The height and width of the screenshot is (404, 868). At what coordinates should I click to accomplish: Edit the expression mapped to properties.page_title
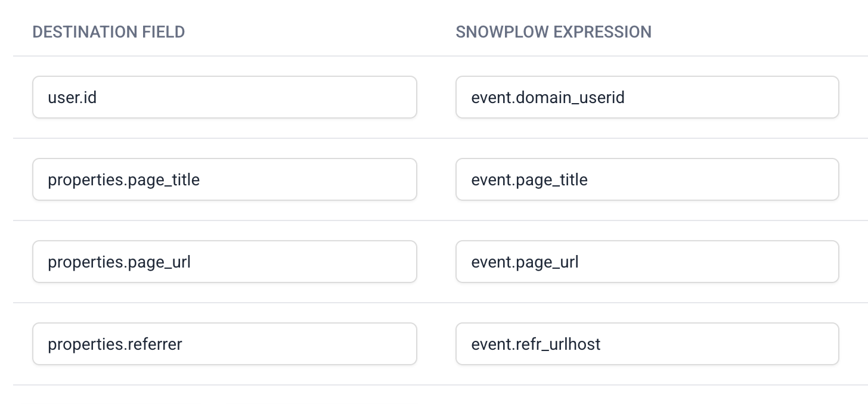(x=647, y=179)
